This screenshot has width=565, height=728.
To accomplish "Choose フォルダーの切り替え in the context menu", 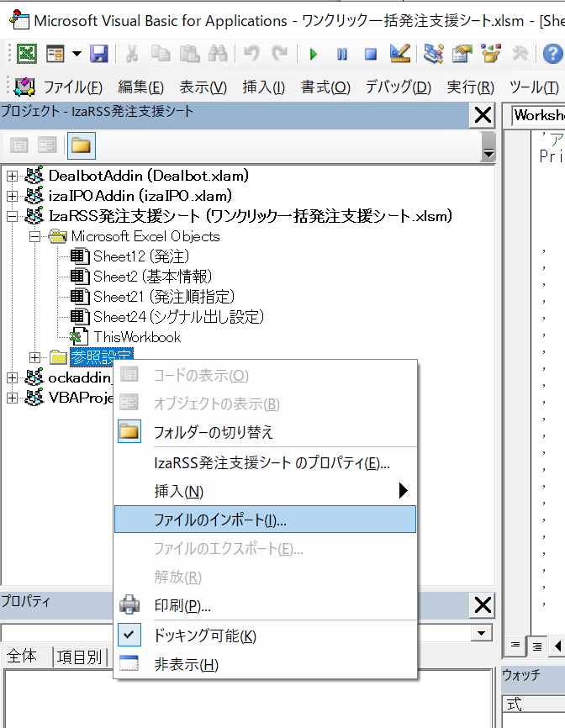I will click(265, 432).
